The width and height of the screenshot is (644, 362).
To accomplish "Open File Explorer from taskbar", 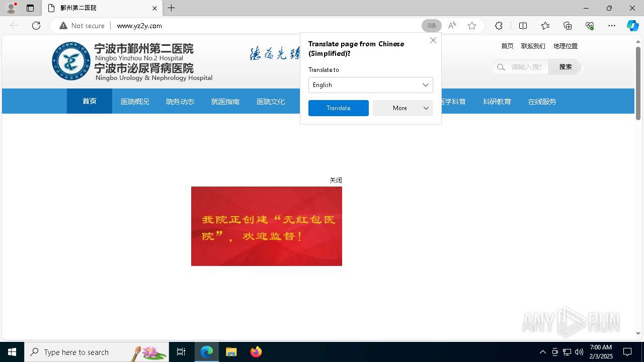I will (x=231, y=352).
